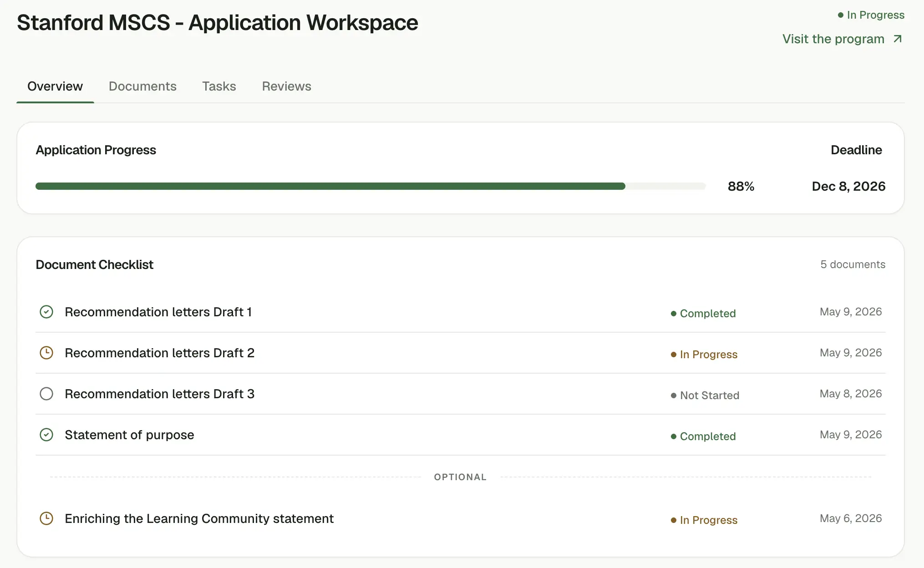
Task: Click the Application Progress heading
Action: click(x=96, y=150)
